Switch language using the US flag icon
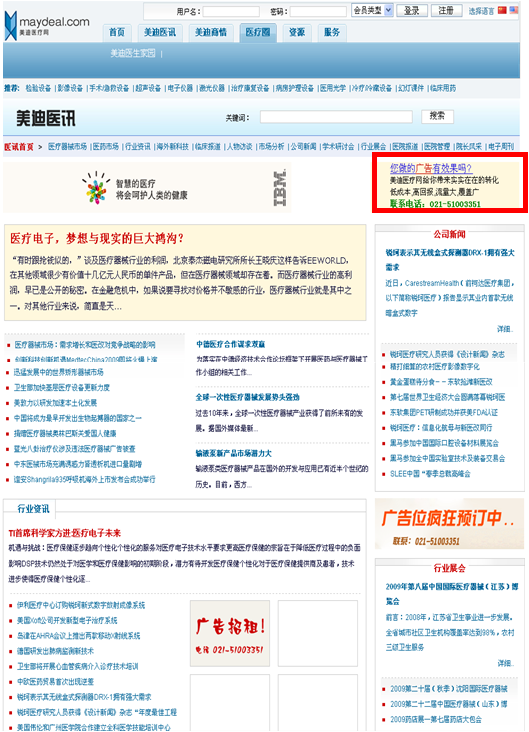Viewport: 529px width, 732px height. pyautogui.click(x=514, y=10)
